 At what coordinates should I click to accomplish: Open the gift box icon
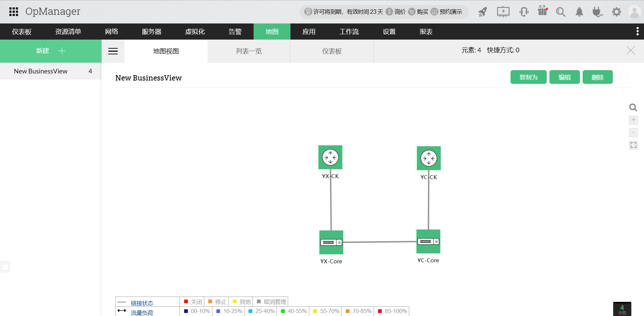[x=543, y=11]
